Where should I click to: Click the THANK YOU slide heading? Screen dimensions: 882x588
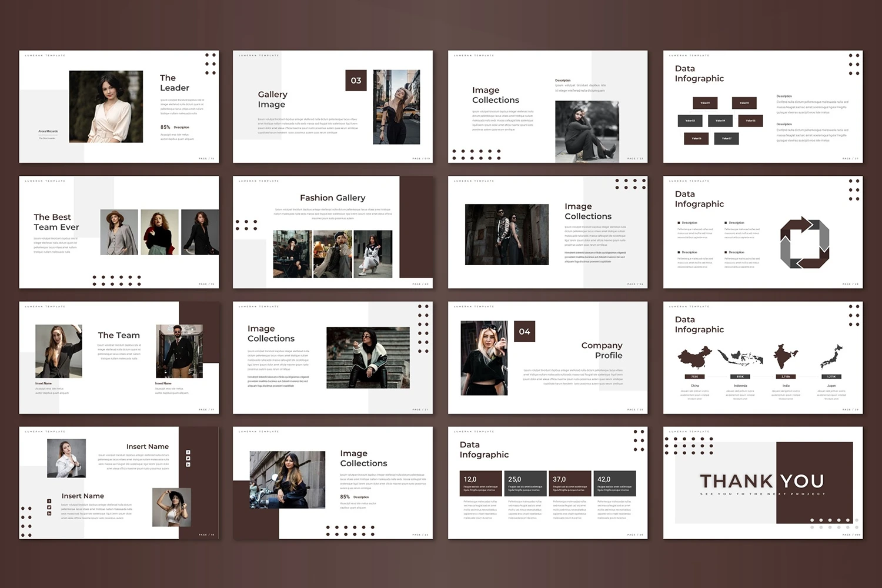coord(762,481)
